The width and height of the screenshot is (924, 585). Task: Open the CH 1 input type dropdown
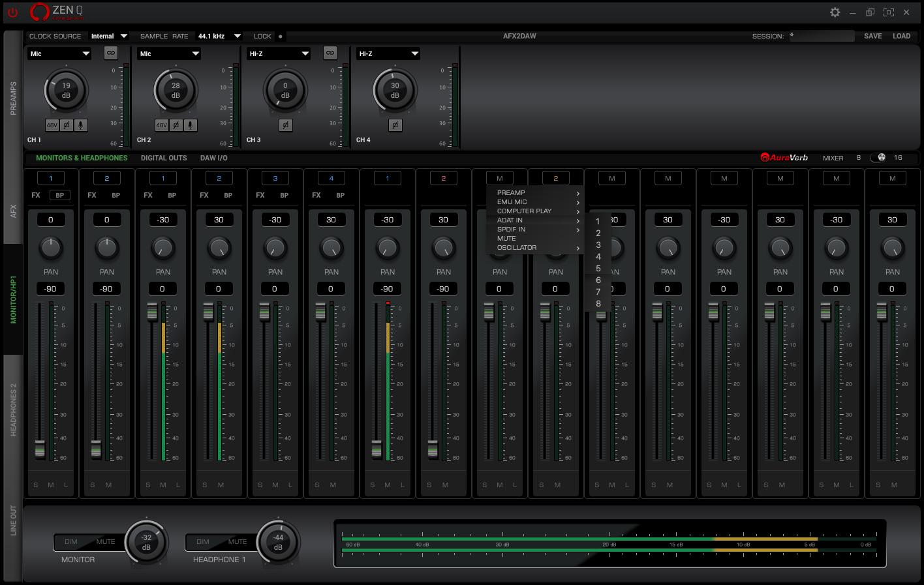pyautogui.click(x=60, y=53)
